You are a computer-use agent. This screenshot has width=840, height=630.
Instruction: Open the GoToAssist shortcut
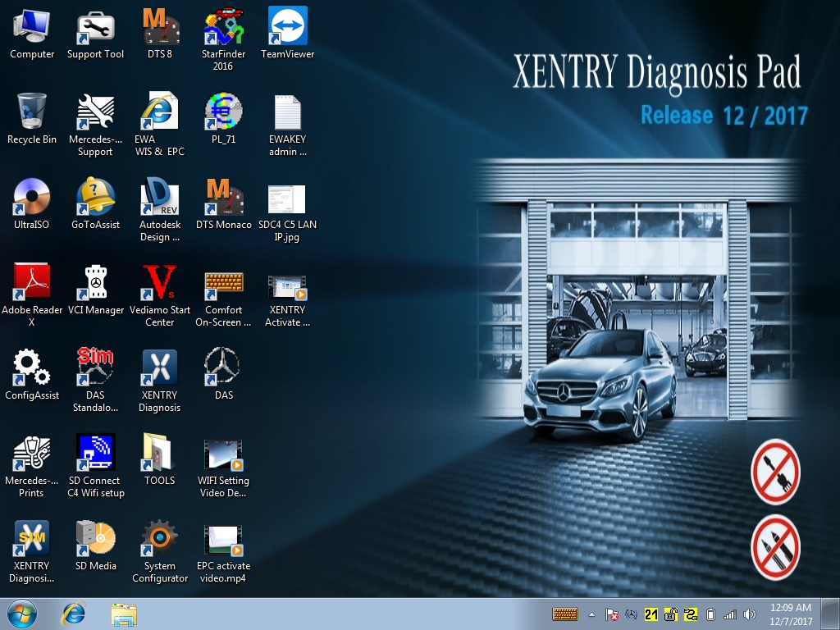click(95, 203)
